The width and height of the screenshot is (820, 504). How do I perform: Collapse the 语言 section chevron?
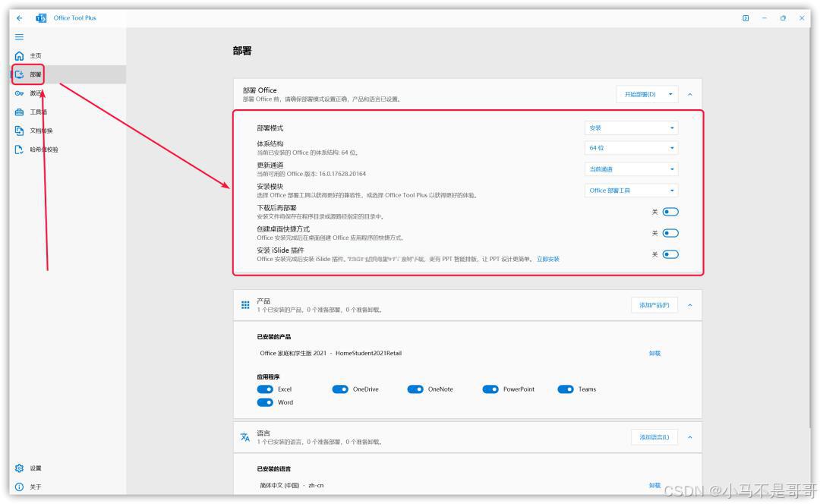point(689,437)
